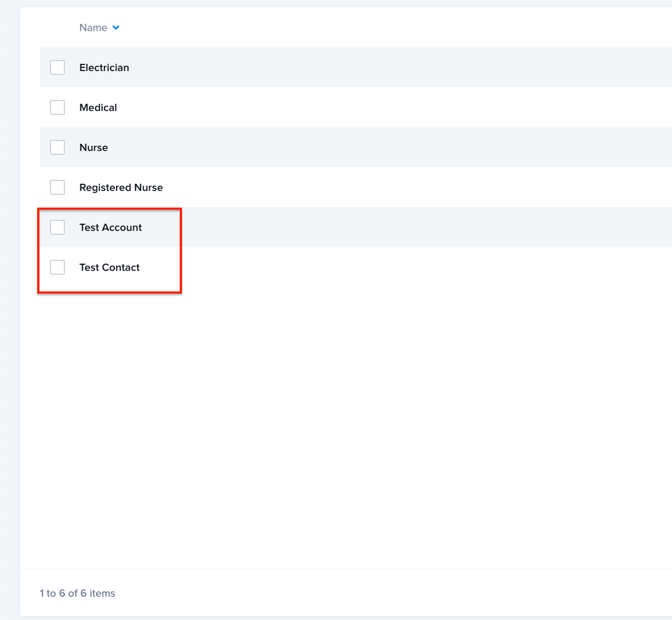Enable the Registered Nurse checkbox
Viewport: 672px width, 620px height.
coord(58,188)
